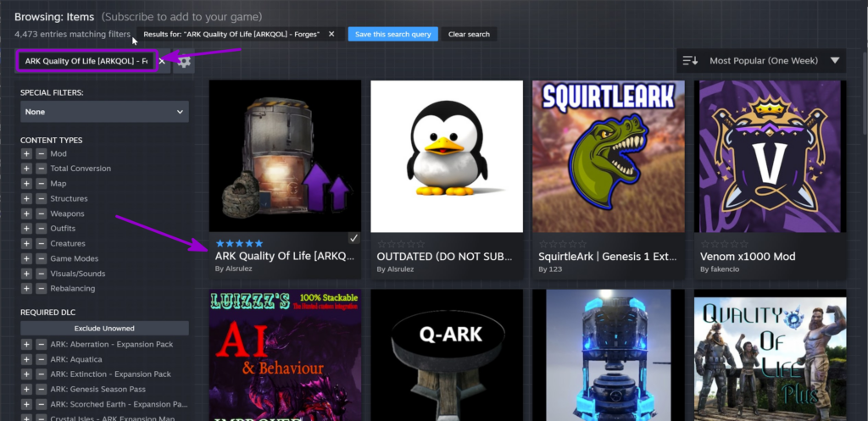Open the OUTDATED (DO NOT SUB... item title
This screenshot has width=868, height=421.
tap(444, 256)
